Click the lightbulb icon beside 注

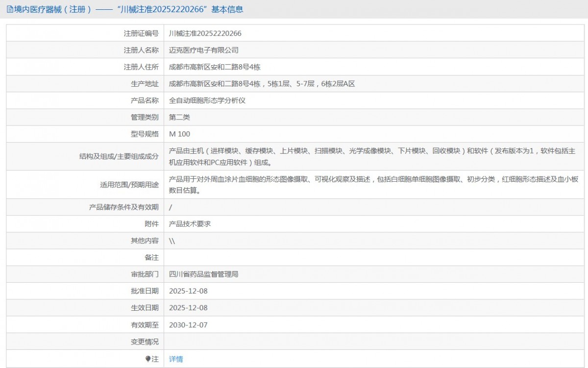point(148,359)
